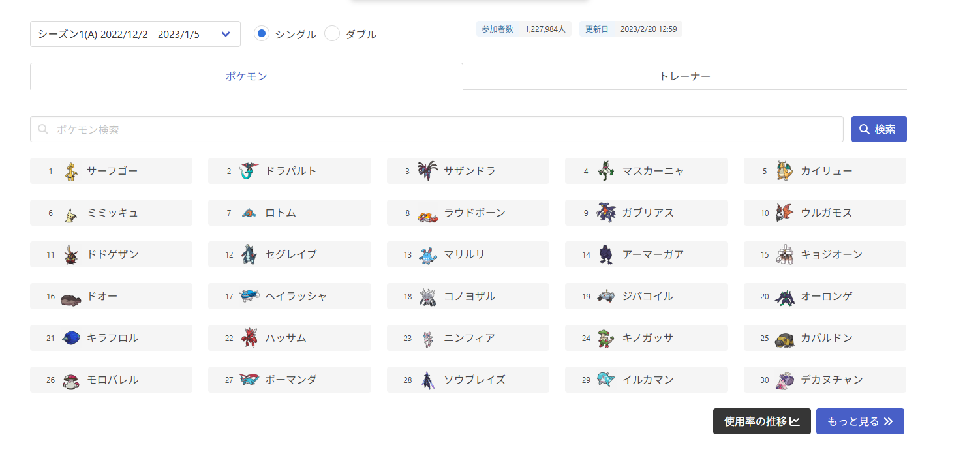Click the chevron arrow in season selector
Image resolution: width=980 pixels, height=467 pixels.
[x=226, y=34]
